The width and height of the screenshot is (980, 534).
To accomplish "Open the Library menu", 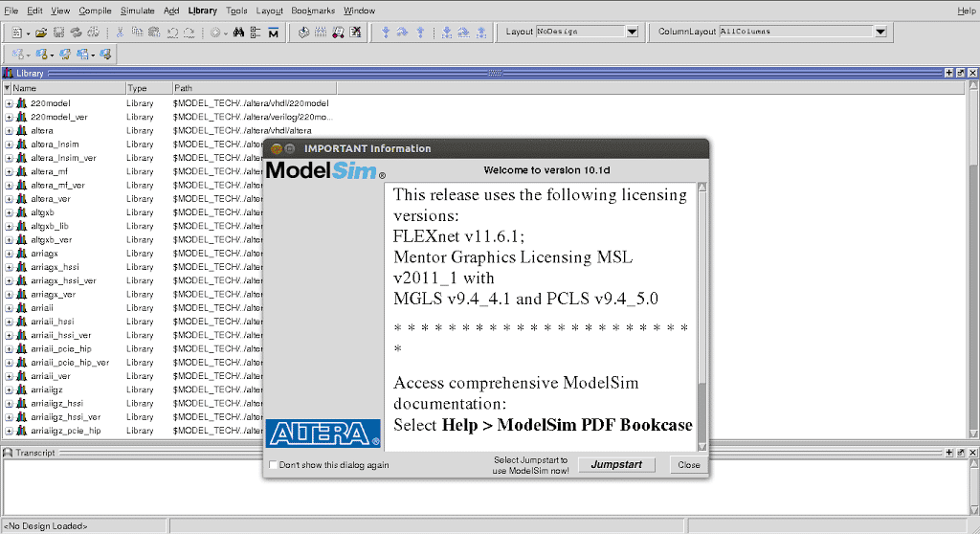I will tap(203, 11).
